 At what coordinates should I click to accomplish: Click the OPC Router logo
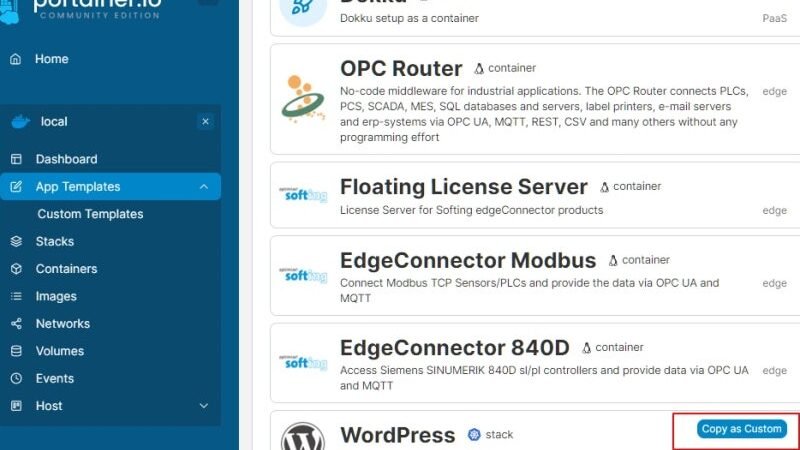pos(303,99)
